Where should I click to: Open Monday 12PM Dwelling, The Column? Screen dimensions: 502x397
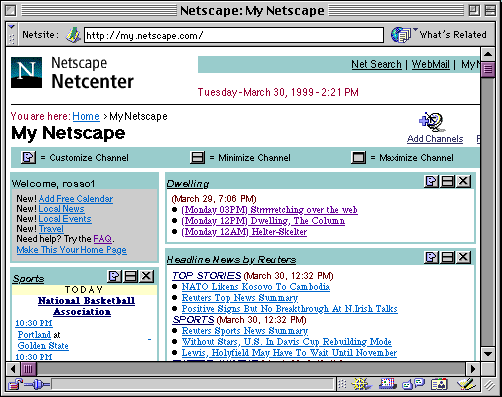pyautogui.click(x=263, y=221)
